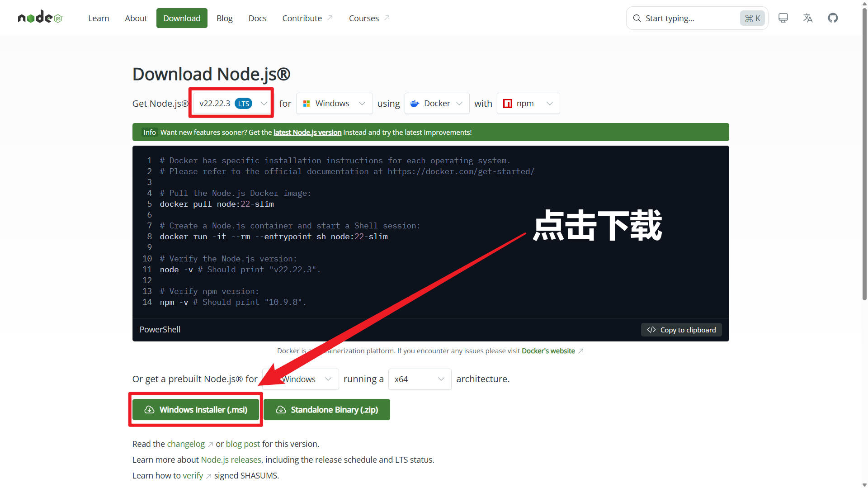
Task: Open the x64 architecture dropdown
Action: click(x=420, y=379)
